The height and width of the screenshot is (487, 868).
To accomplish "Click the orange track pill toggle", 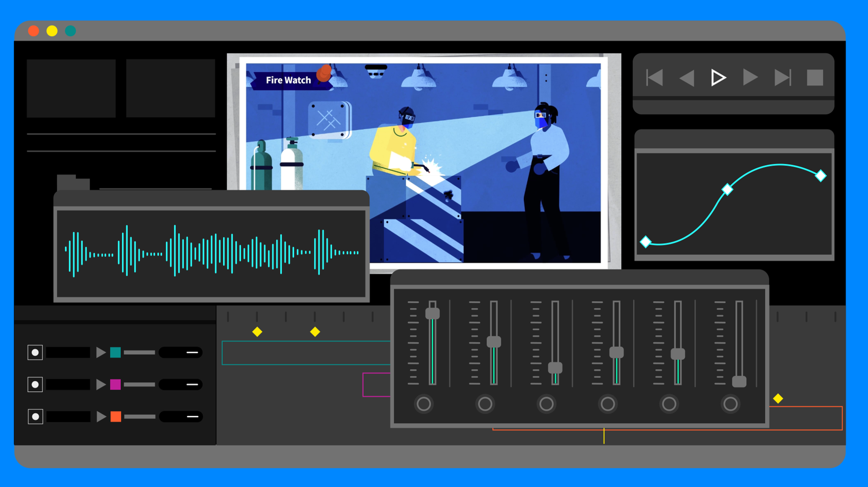I will point(180,416).
